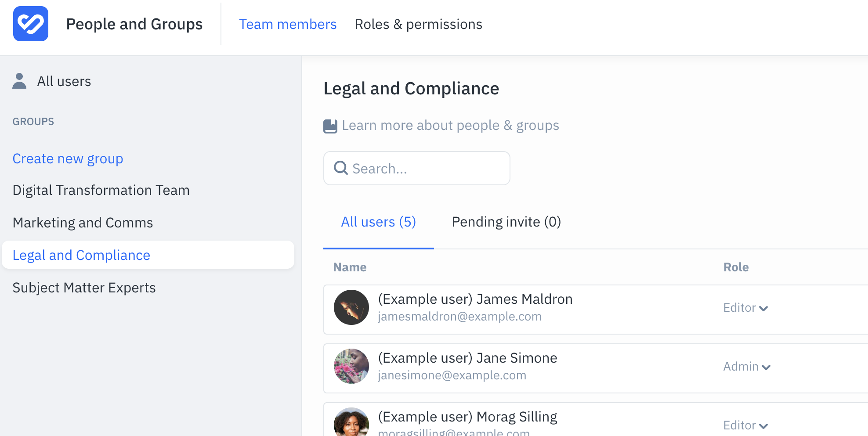Click the People and Groups title
Image resolution: width=868 pixels, height=436 pixels.
click(x=134, y=24)
